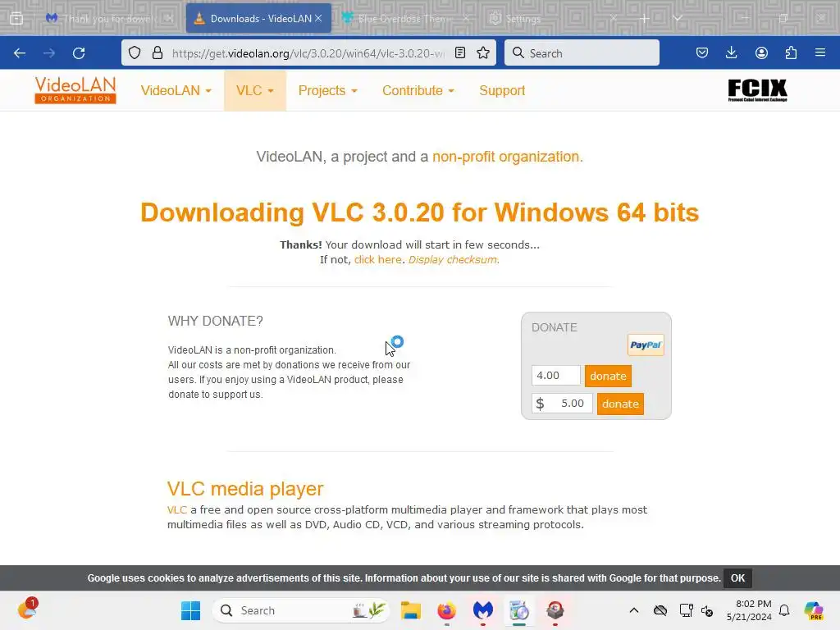
Task: Reload the current page
Action: coord(79,53)
